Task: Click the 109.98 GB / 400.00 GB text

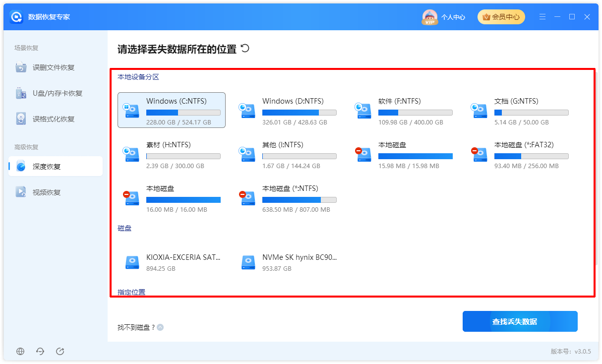Action: click(x=411, y=122)
